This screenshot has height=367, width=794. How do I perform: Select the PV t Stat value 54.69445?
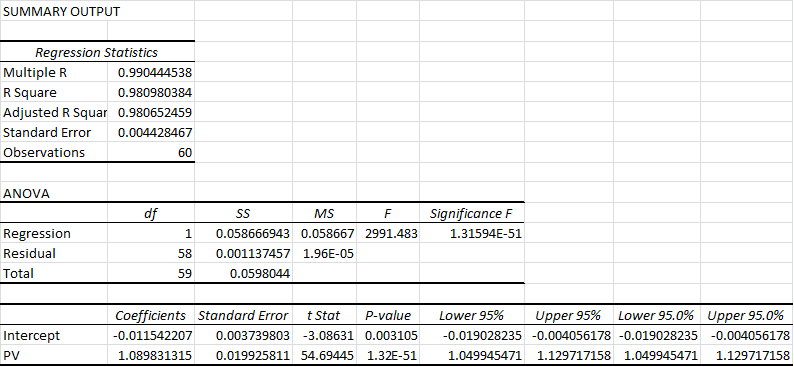point(324,356)
